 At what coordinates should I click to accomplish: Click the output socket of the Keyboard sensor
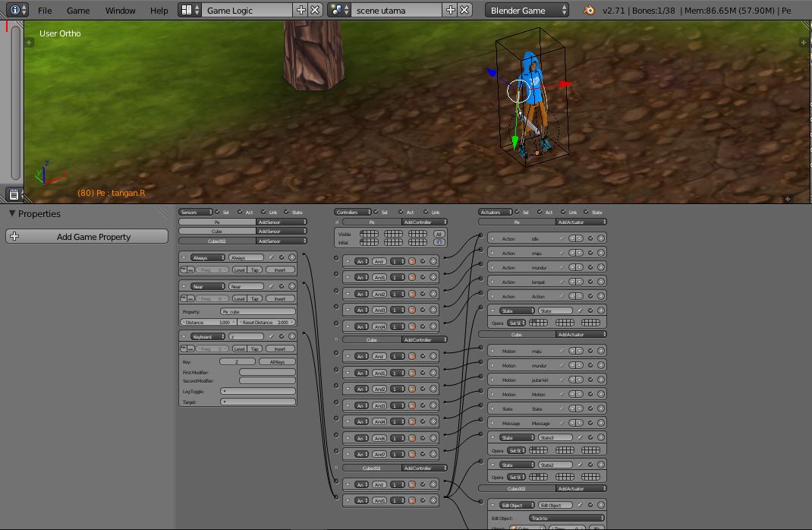[x=304, y=333]
